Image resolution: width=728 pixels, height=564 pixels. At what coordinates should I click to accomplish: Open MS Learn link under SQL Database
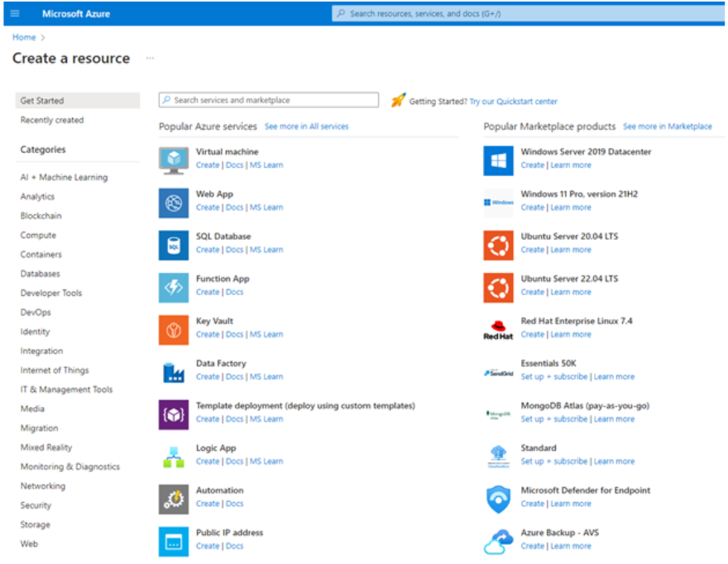(266, 249)
